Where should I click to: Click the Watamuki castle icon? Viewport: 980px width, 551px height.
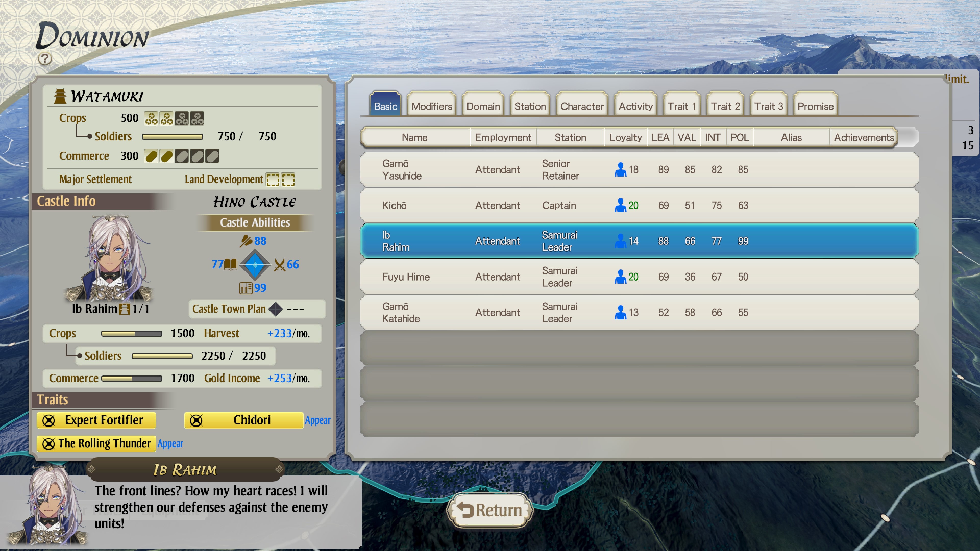60,96
